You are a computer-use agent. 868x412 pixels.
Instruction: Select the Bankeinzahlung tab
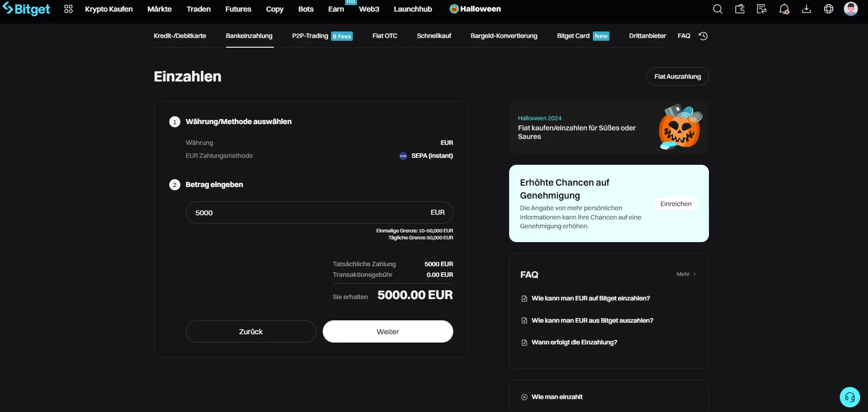point(249,36)
